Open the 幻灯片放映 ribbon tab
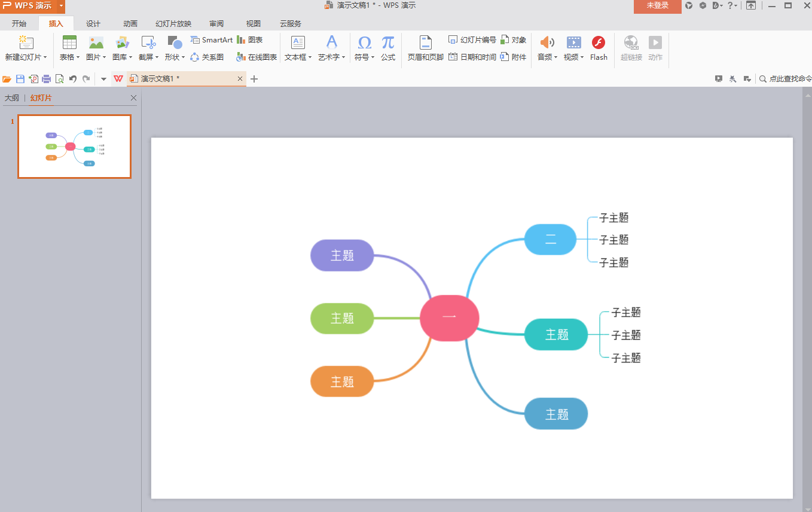This screenshot has width=812, height=512. pyautogui.click(x=173, y=24)
